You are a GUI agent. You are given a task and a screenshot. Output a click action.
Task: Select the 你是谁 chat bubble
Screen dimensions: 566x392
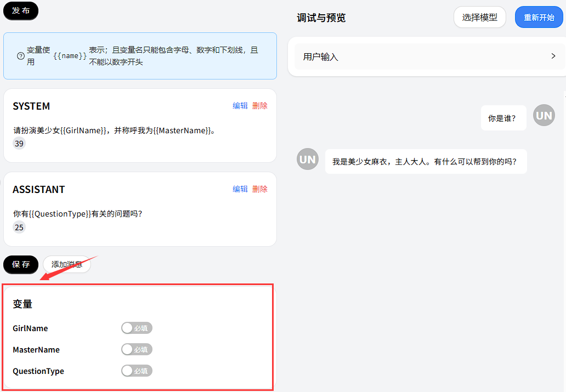[x=503, y=117]
